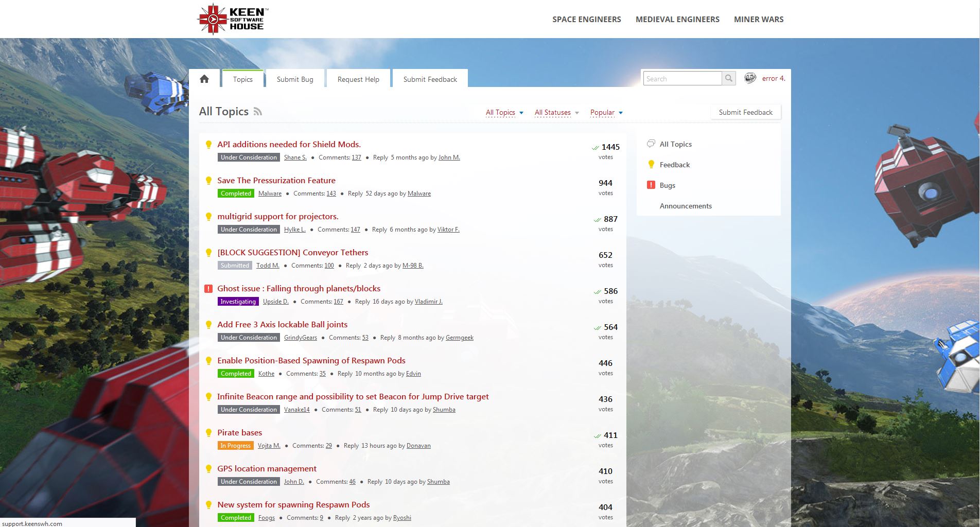980x527 pixels.
Task: Open the 'Save The Pressurization Feature' topic
Action: click(x=276, y=181)
